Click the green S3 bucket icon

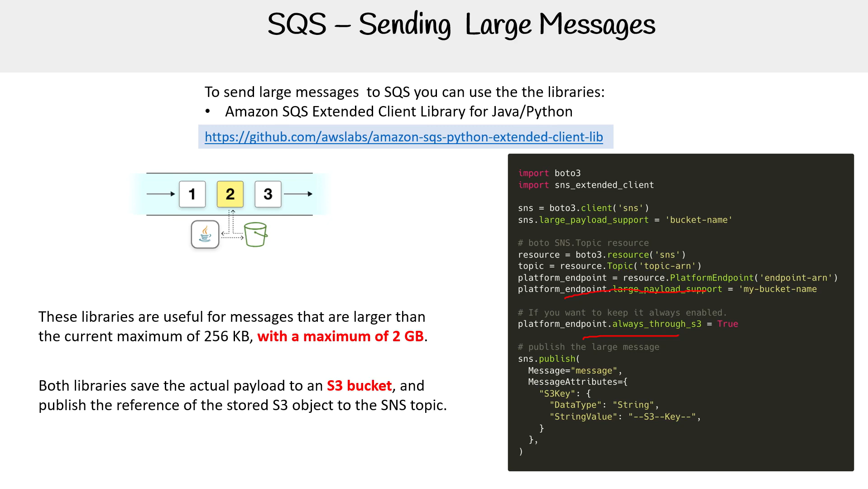[256, 234]
